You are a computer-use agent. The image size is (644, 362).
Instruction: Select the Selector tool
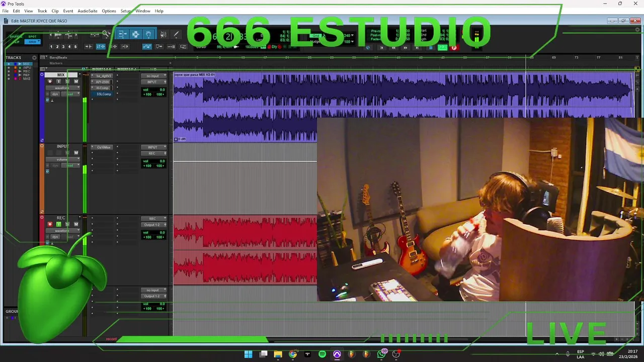pyautogui.click(x=136, y=34)
